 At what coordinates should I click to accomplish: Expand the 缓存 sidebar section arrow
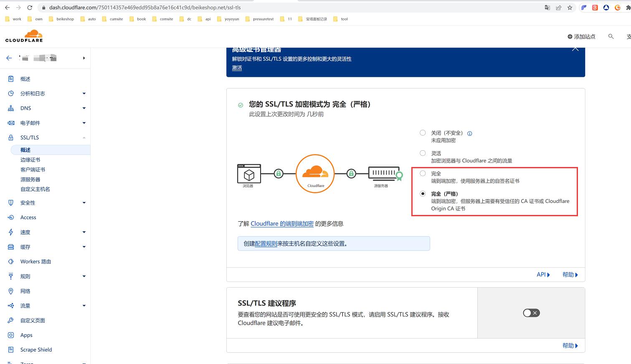(x=84, y=247)
